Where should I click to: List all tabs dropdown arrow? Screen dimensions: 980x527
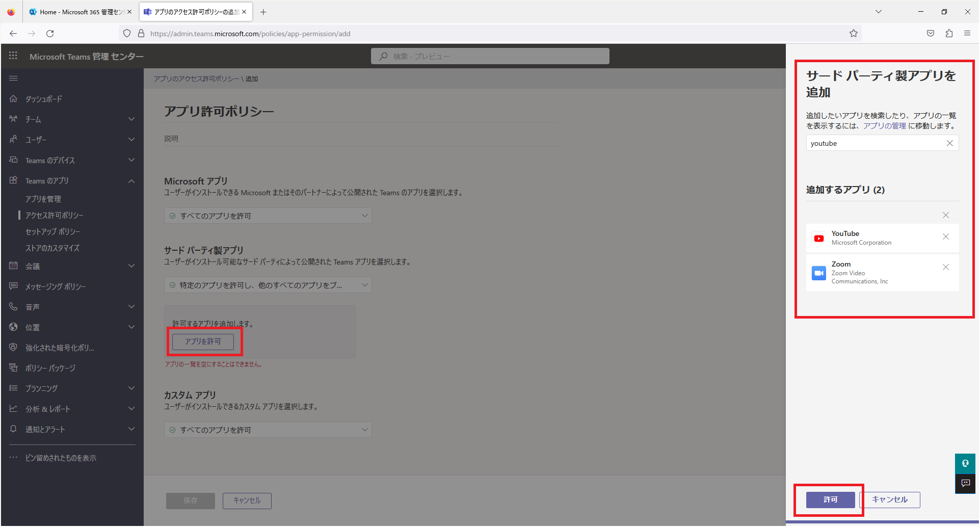[x=879, y=12]
